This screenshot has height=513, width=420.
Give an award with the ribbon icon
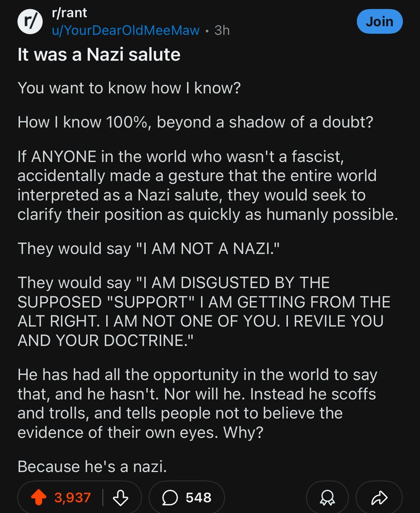click(x=327, y=498)
